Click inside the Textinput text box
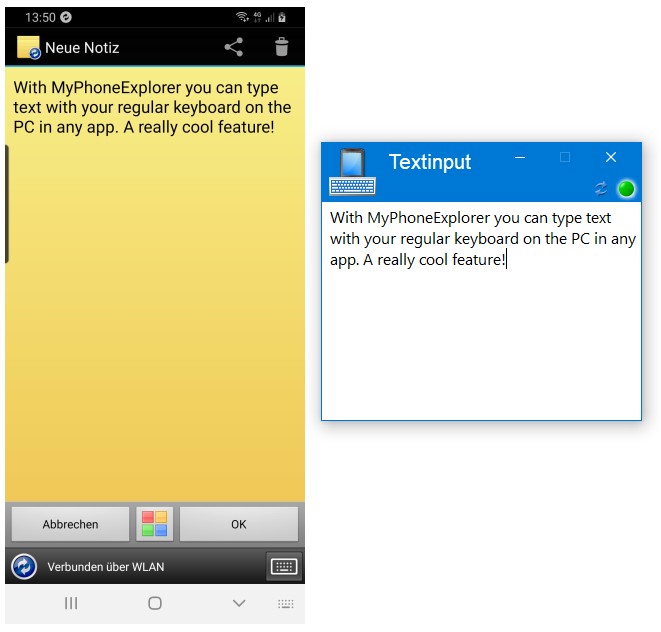 coord(481,311)
